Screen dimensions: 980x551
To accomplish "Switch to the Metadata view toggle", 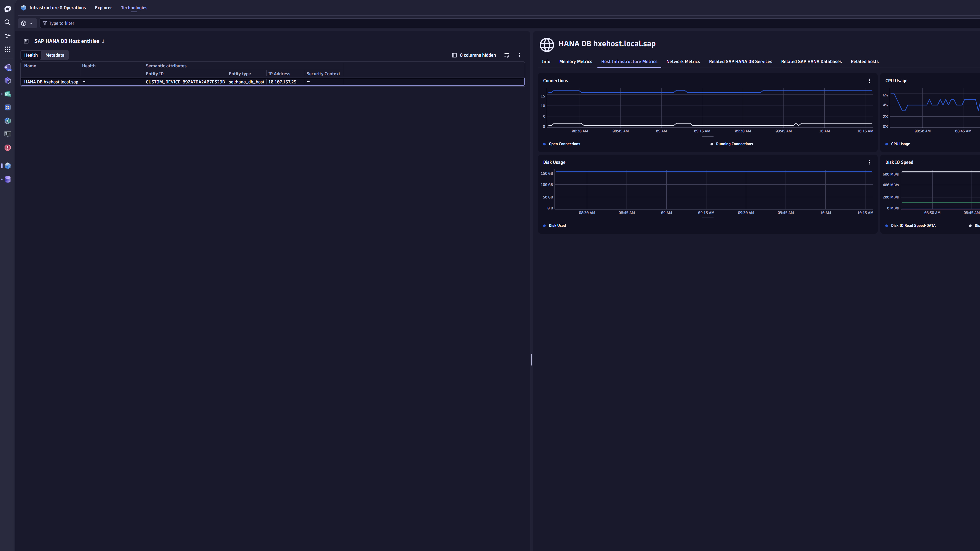I will click(54, 55).
